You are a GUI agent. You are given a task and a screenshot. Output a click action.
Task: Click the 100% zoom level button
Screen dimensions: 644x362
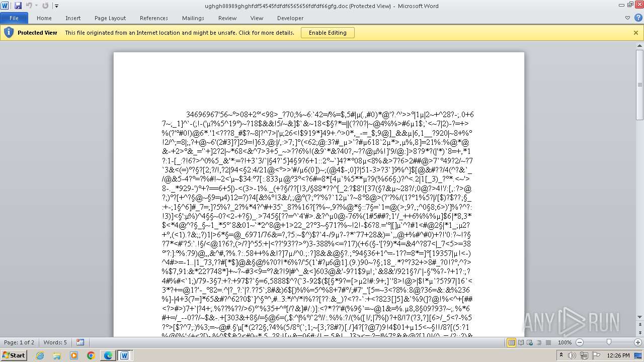tap(565, 342)
